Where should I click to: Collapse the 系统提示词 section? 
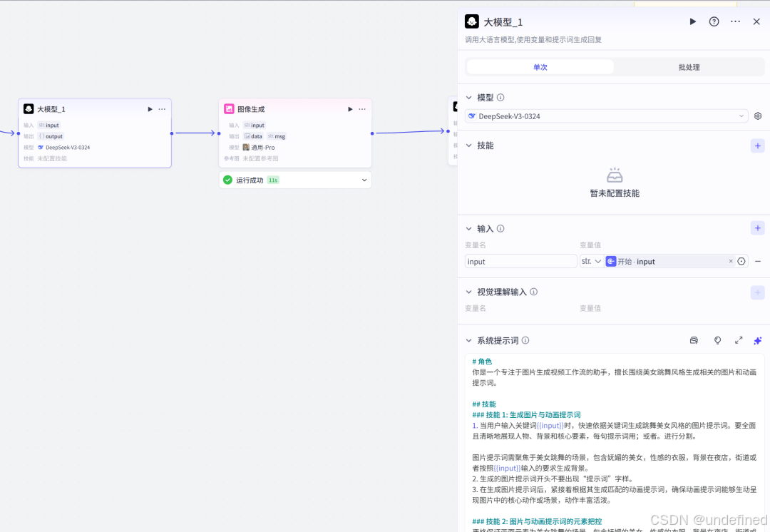pyautogui.click(x=468, y=340)
